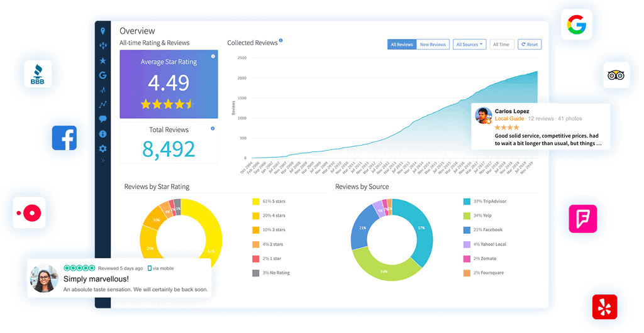
Task: Click the teal 37% source donut segment
Action: click(x=422, y=228)
